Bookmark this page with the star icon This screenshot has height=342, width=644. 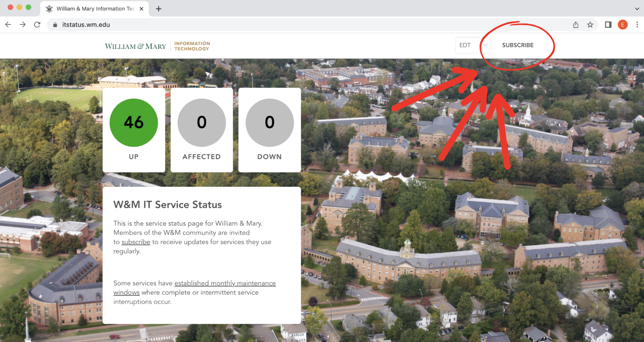(x=590, y=24)
